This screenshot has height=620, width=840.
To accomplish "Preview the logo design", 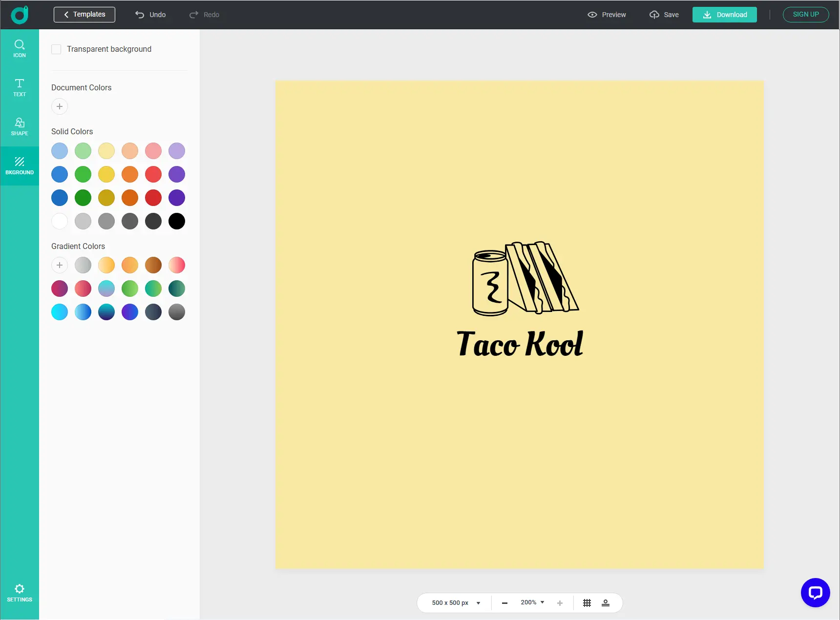I will coord(607,15).
